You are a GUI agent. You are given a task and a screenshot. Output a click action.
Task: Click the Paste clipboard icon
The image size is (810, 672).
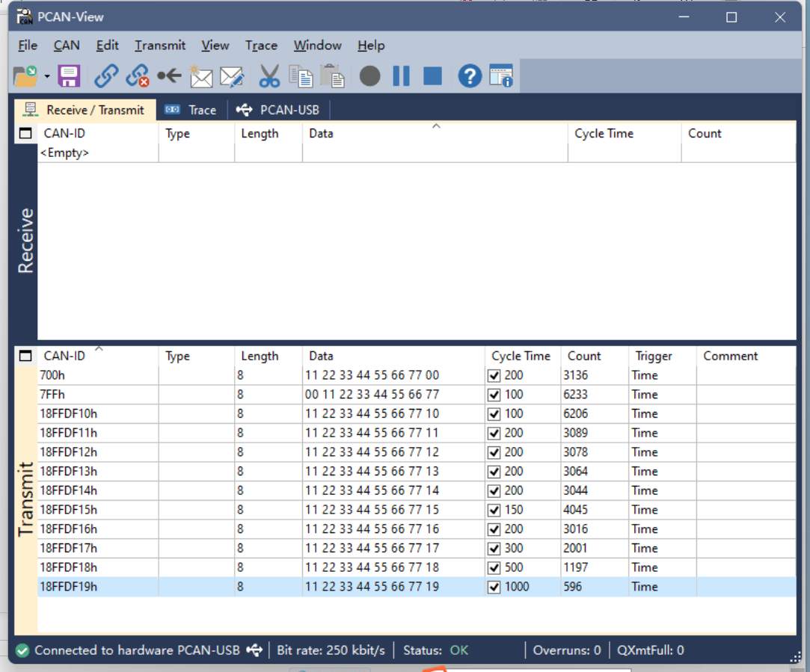332,76
